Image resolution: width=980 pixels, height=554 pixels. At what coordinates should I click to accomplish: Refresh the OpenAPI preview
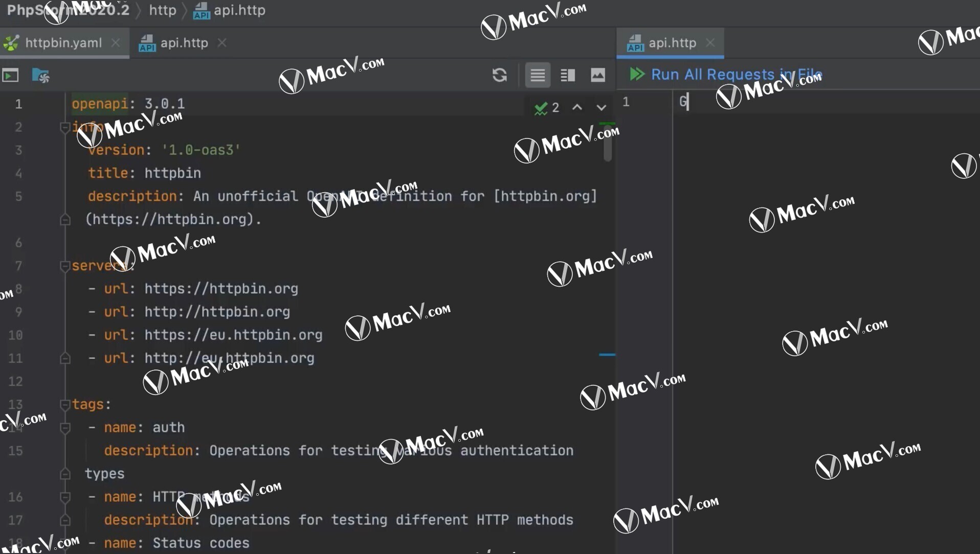coord(500,75)
